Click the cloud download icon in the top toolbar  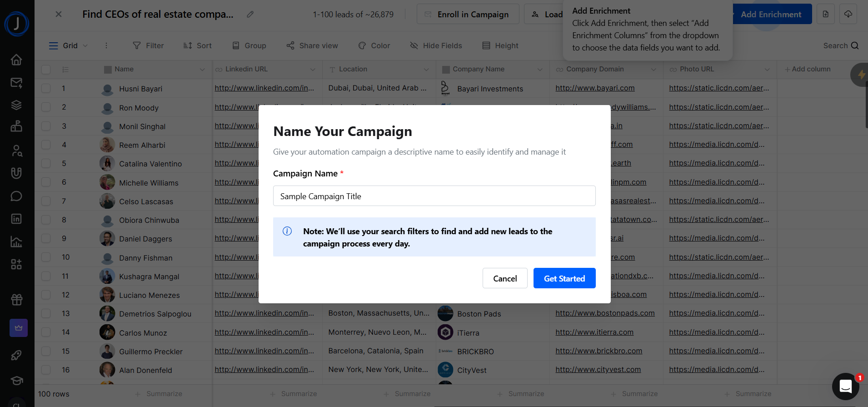click(848, 14)
